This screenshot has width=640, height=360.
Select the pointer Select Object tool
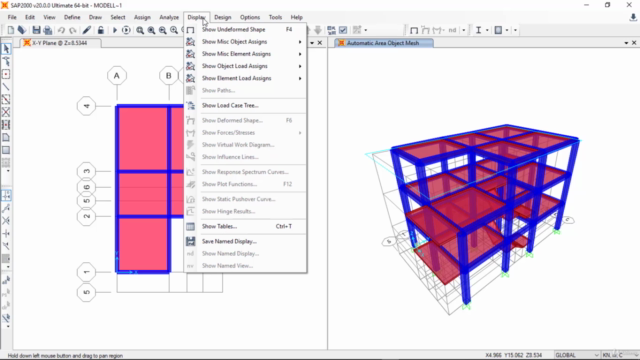(x=6, y=49)
